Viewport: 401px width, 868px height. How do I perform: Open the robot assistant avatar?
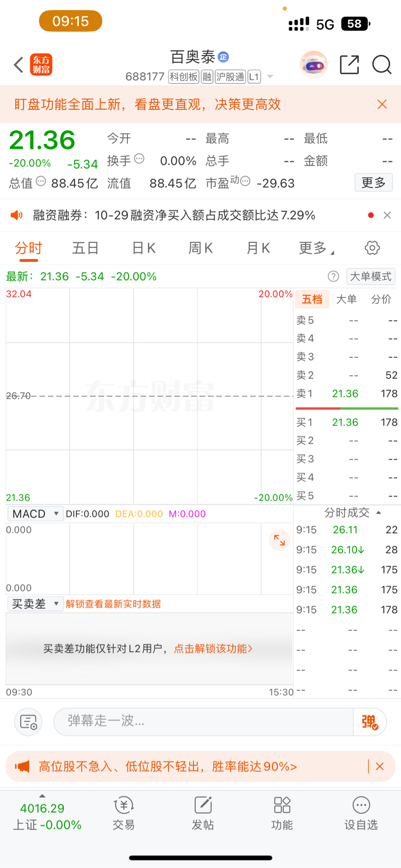[313, 65]
